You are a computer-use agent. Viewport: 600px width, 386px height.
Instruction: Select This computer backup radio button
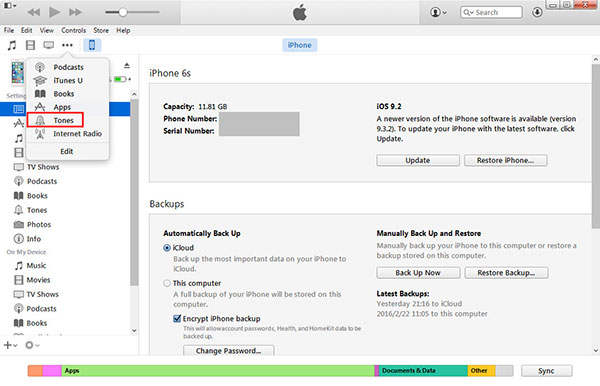tap(167, 283)
